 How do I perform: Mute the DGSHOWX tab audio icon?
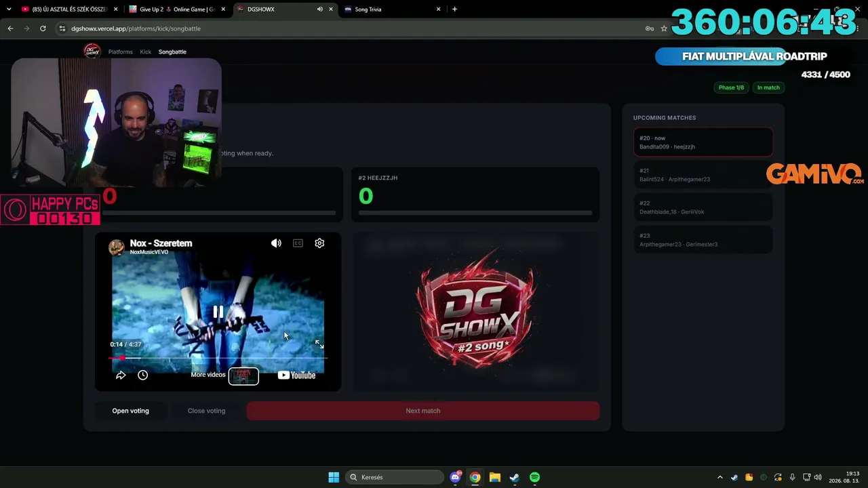pos(319,9)
